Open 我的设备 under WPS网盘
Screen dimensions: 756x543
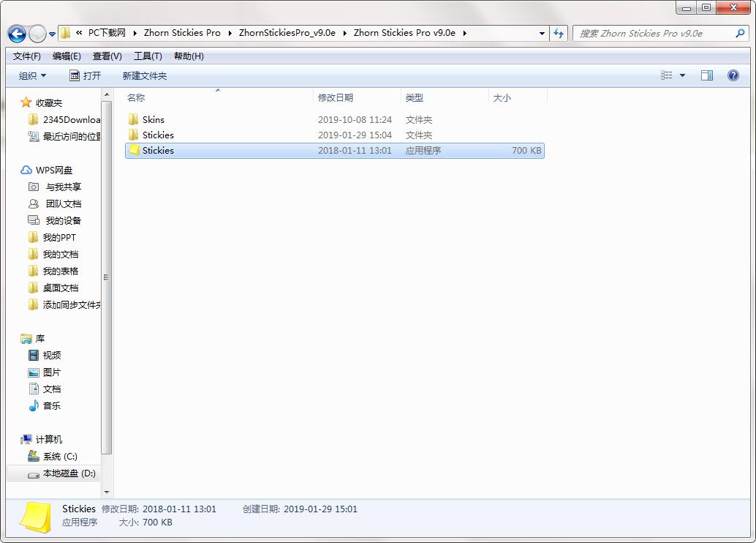63,220
